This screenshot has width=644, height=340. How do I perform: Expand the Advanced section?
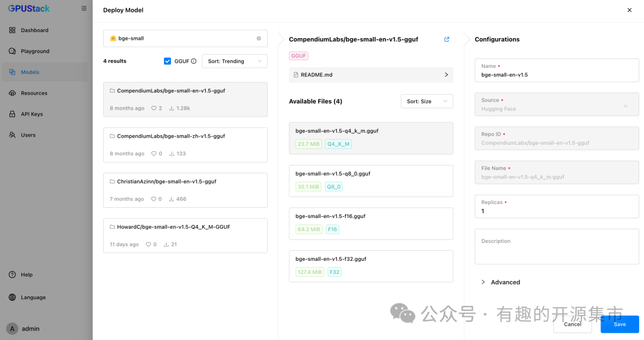501,282
